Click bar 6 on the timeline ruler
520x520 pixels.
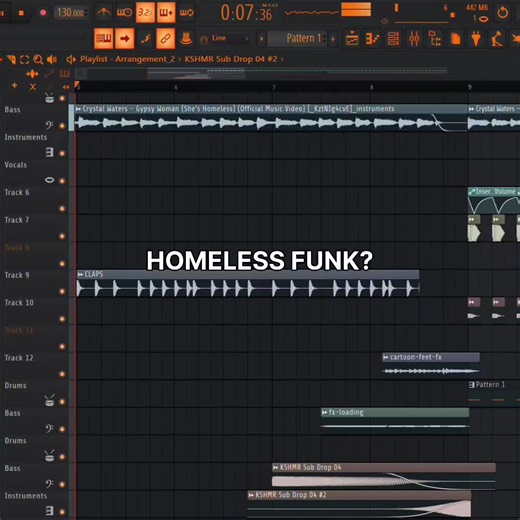176,87
